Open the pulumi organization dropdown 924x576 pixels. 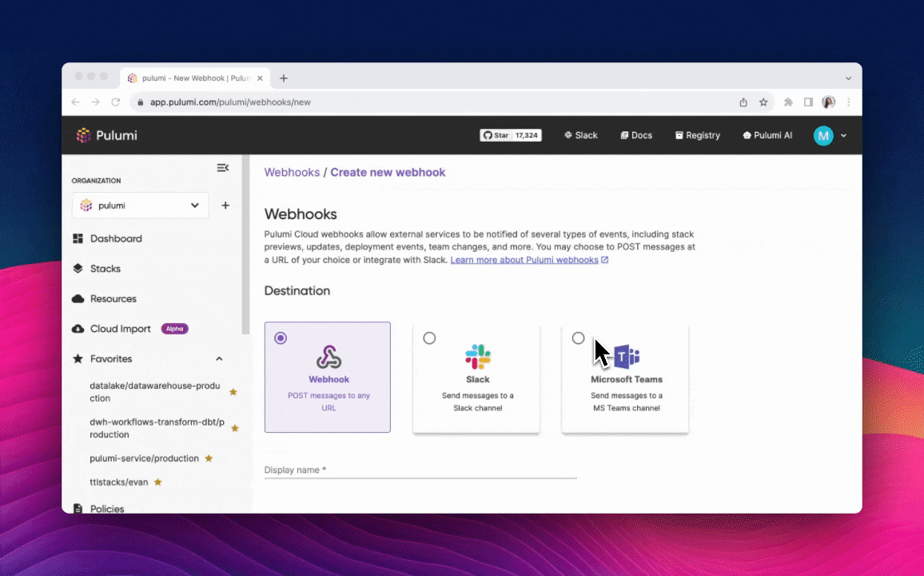[x=140, y=205]
